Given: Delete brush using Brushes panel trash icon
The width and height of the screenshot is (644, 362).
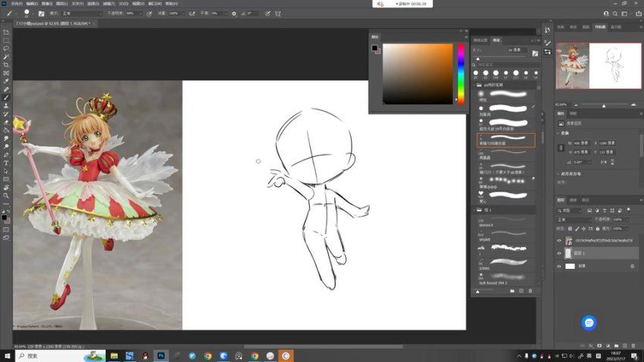Looking at the screenshot, I should pyautogui.click(x=530, y=291).
